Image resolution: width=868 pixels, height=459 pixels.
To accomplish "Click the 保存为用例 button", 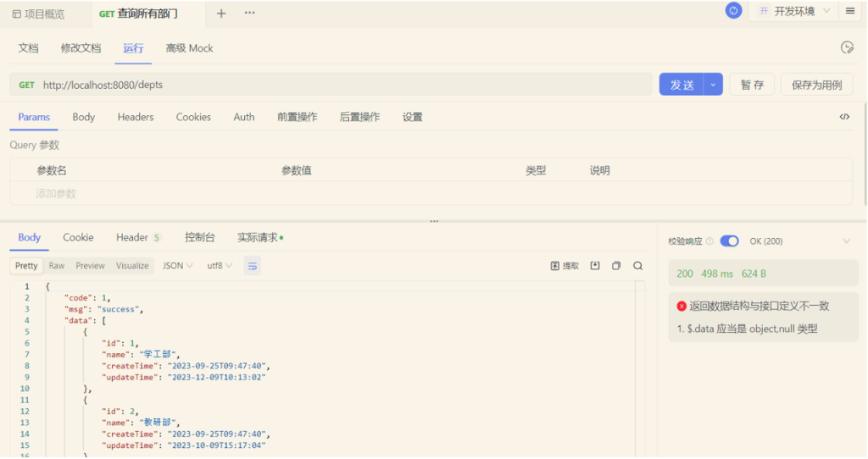I will [x=816, y=85].
